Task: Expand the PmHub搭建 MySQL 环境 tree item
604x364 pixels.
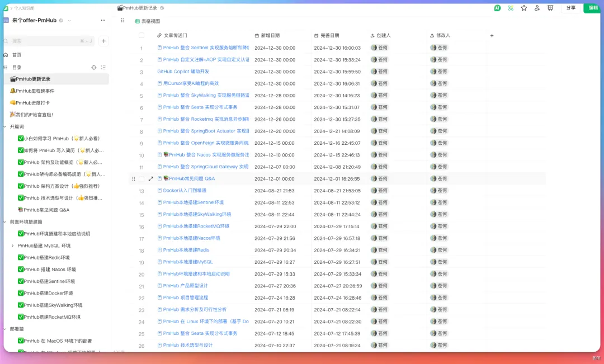Action: [13, 245]
